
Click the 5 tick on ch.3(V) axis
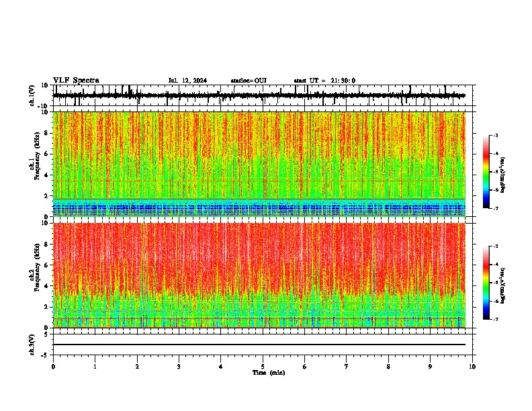point(46,334)
